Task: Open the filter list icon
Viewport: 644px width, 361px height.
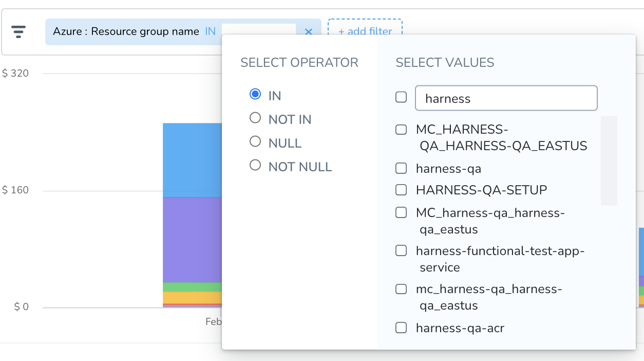Action: [x=18, y=32]
